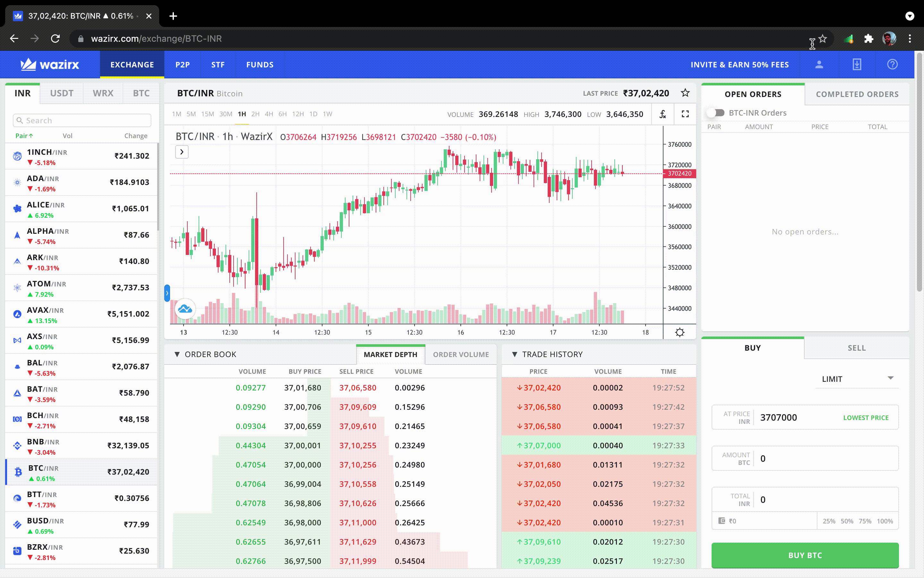Click the BTC coin icon in pair list
Image resolution: width=924 pixels, height=578 pixels.
(18, 472)
